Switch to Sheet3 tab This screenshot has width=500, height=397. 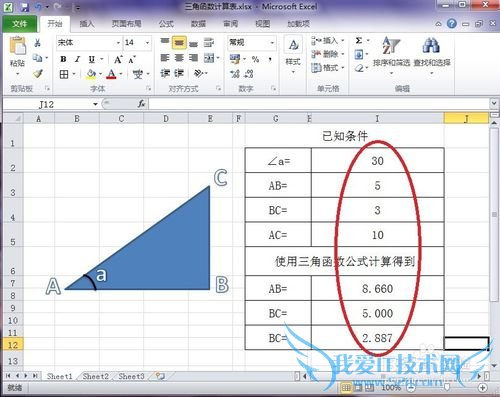pos(131,376)
